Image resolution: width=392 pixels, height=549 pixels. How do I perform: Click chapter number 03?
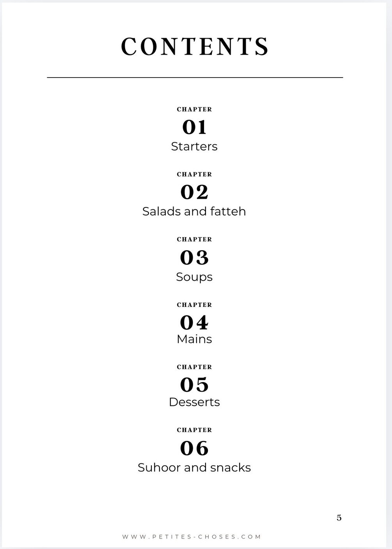(x=194, y=257)
